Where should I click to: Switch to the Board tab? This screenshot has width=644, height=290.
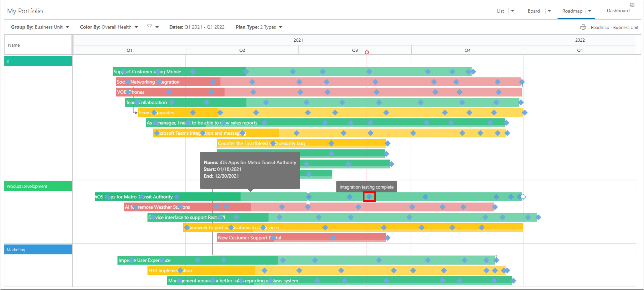pyautogui.click(x=534, y=11)
